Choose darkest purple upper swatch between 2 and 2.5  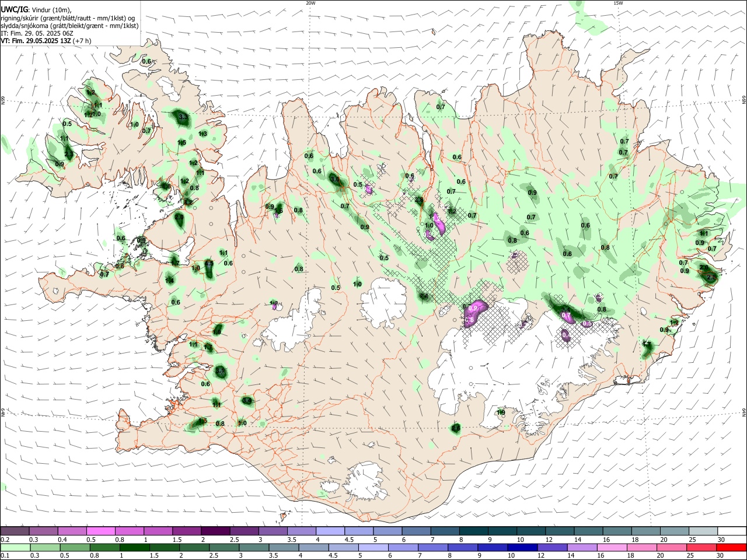pyautogui.click(x=215, y=531)
